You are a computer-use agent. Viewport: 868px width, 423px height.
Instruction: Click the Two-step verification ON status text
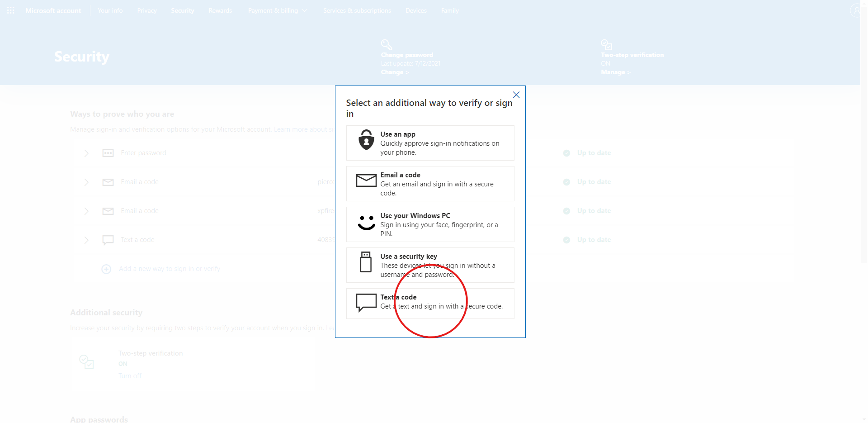(x=123, y=364)
